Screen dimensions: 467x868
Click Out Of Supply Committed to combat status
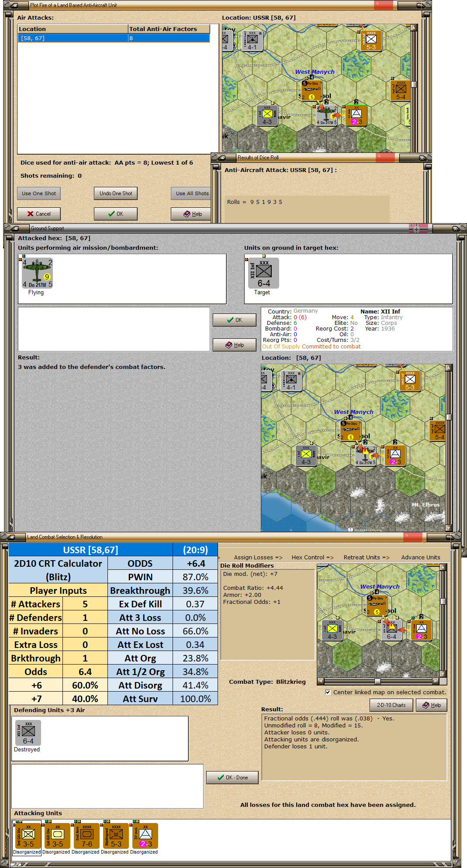(x=311, y=347)
